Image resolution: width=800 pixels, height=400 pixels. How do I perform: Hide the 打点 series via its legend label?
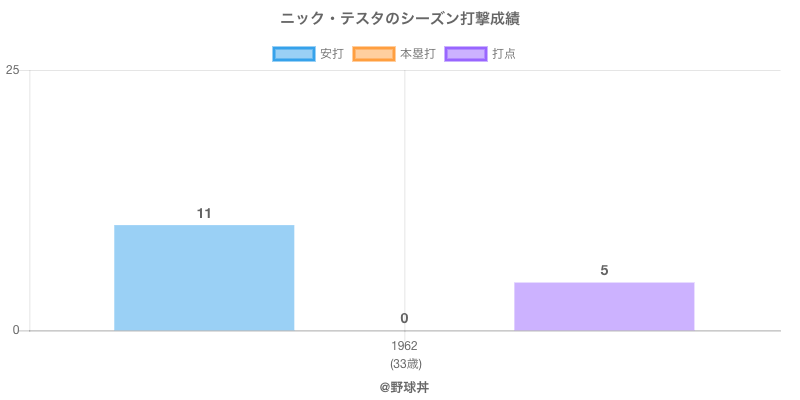[x=504, y=54]
